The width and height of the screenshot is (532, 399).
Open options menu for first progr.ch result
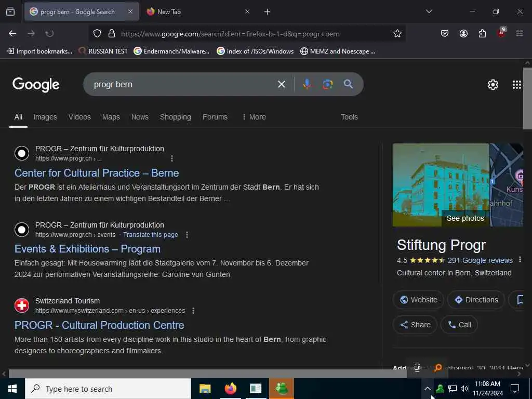pos(172,158)
